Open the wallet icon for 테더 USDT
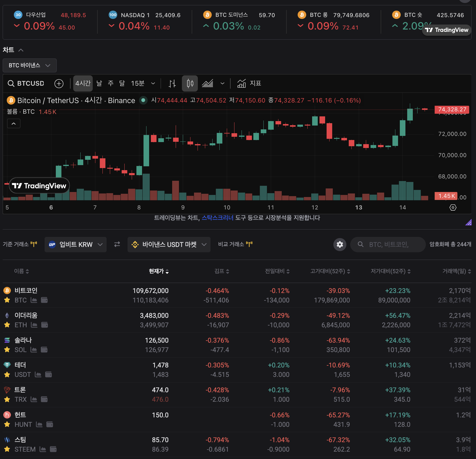The image size is (476, 459). pyautogui.click(x=48, y=375)
